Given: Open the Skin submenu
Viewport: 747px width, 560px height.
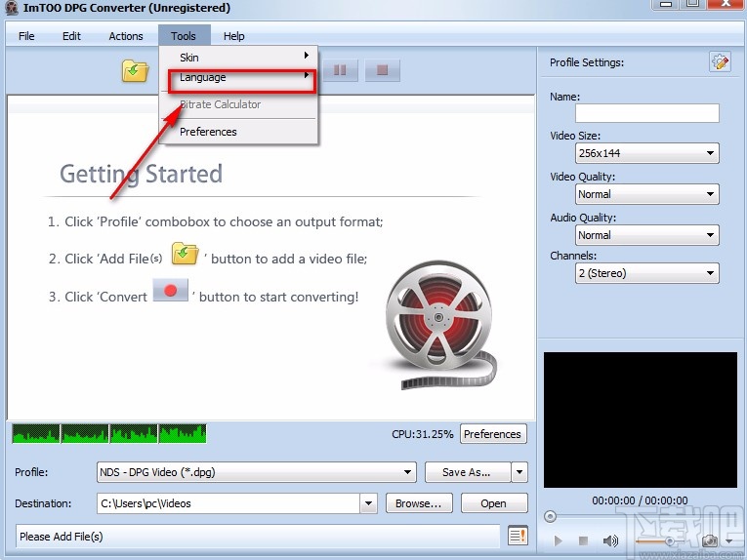Looking at the screenshot, I should click(x=240, y=58).
